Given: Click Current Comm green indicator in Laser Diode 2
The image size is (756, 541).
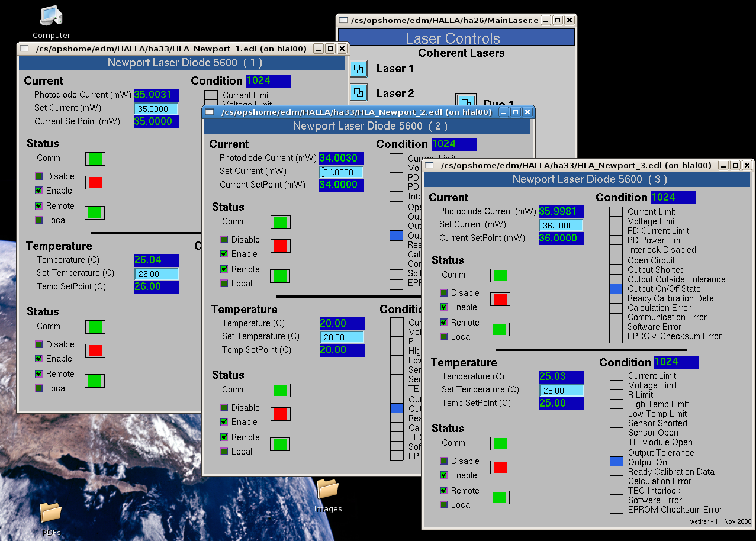Looking at the screenshot, I should 281,222.
